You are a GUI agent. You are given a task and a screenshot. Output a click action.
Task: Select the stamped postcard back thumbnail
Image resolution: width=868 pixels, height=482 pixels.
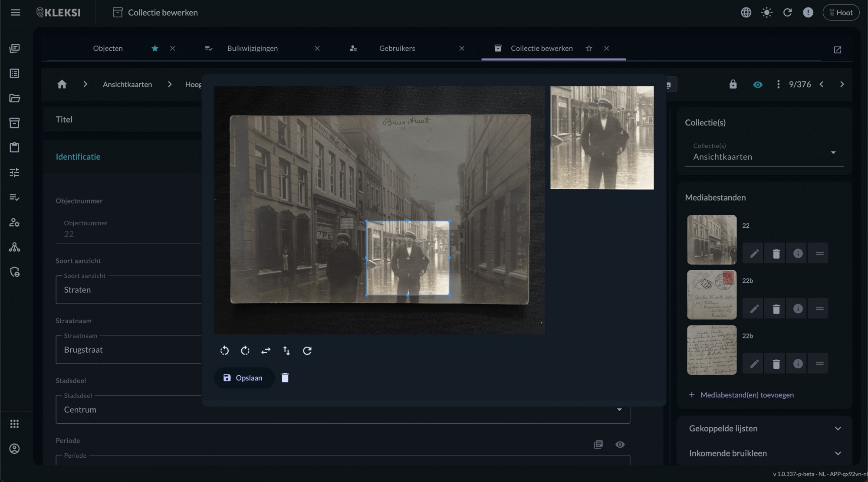point(712,295)
